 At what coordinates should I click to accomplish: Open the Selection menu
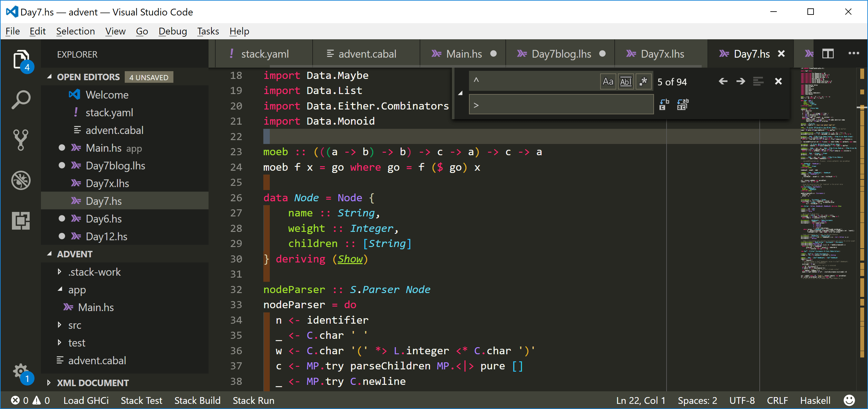click(75, 31)
